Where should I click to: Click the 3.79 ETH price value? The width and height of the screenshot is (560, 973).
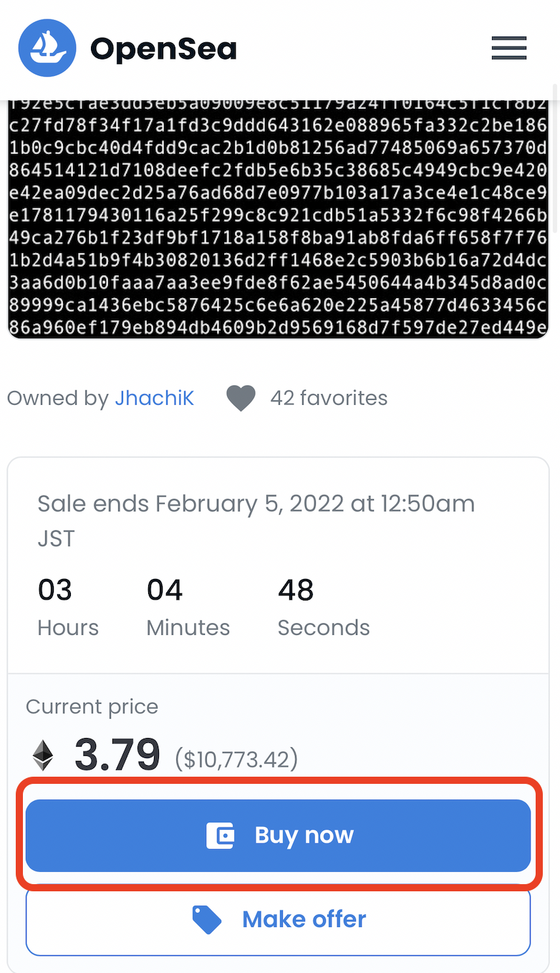coord(117,754)
